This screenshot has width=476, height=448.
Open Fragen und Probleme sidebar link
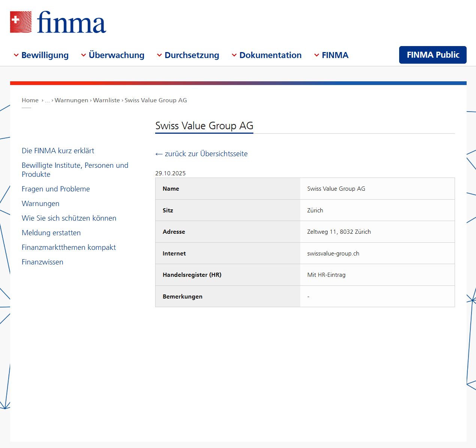56,189
